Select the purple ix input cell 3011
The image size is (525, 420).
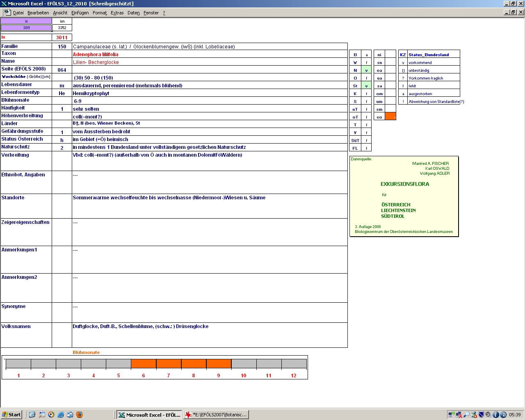(x=26, y=28)
